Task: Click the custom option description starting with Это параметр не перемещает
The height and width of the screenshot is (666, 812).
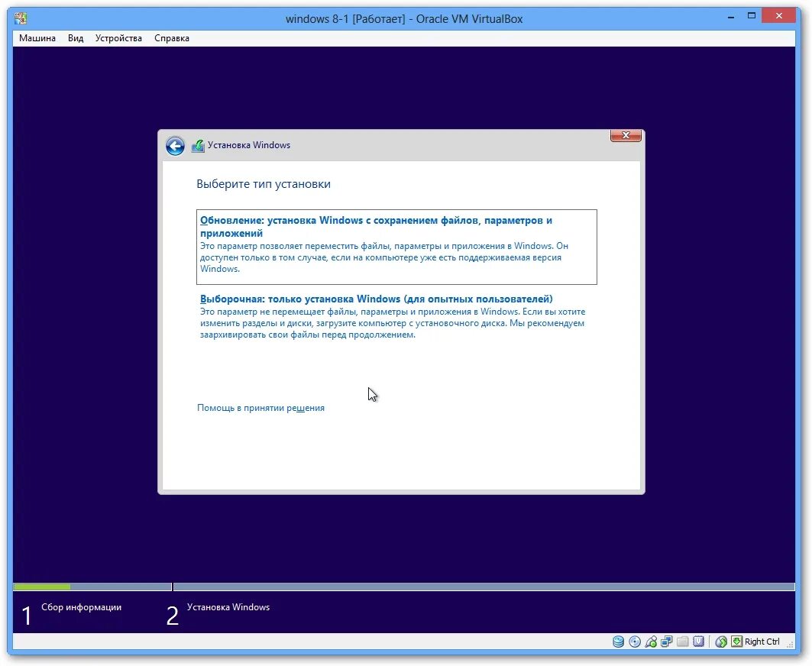Action: [x=393, y=323]
